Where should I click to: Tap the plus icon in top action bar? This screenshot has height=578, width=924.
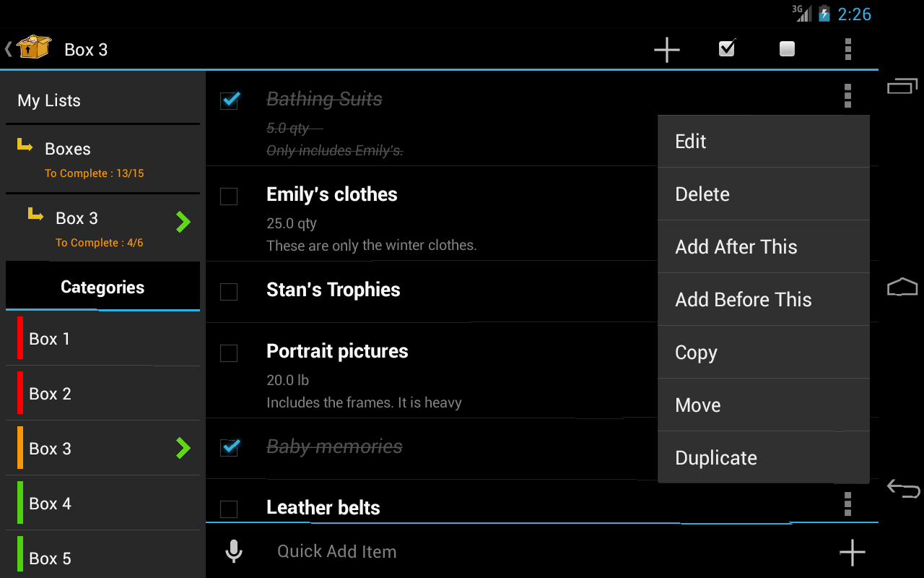(666, 50)
